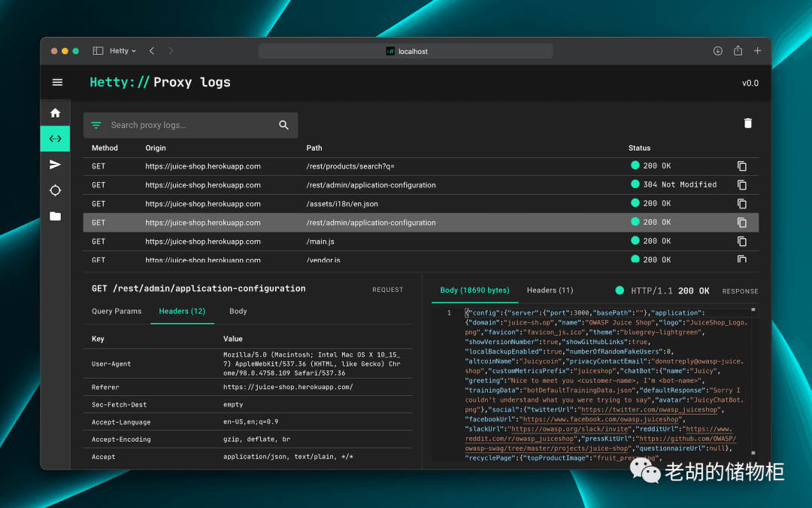Go forward with the browser forward arrow

[171, 51]
